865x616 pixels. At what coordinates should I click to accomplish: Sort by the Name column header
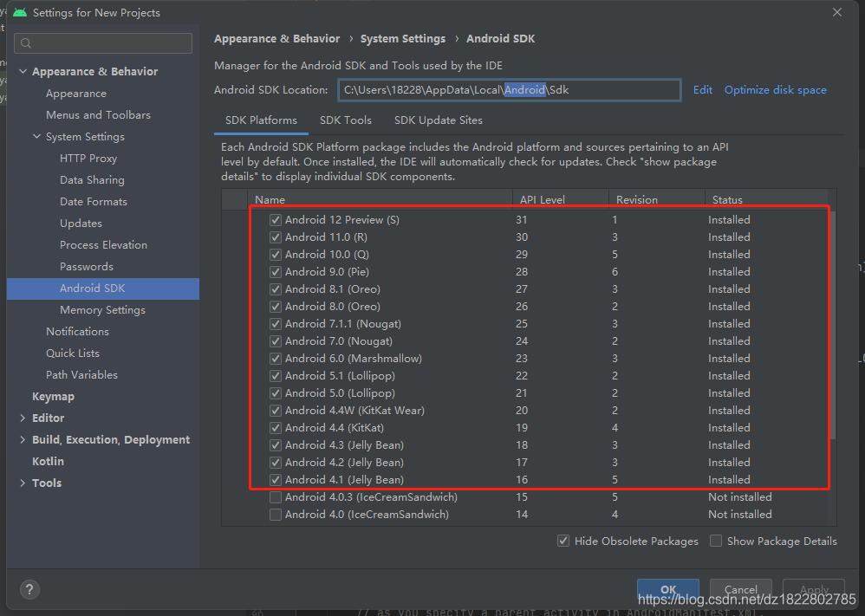380,199
